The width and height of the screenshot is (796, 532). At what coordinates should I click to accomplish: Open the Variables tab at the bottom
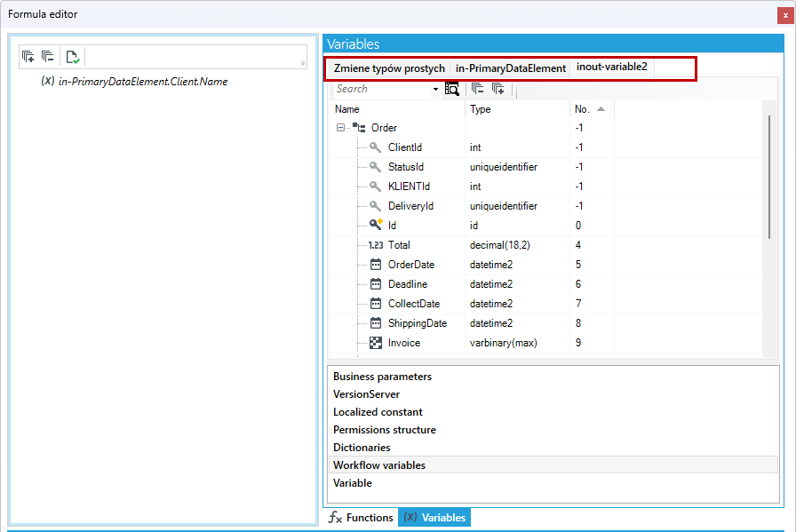click(434, 517)
